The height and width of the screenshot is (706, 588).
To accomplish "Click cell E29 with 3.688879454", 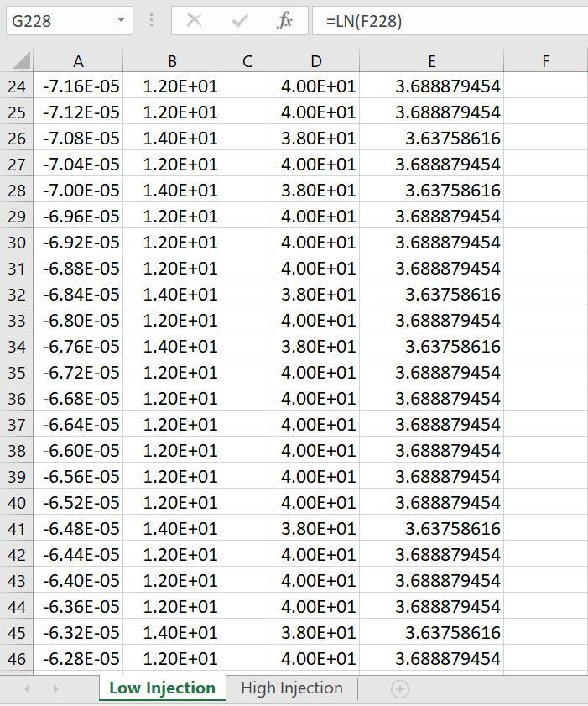I will coord(431,216).
